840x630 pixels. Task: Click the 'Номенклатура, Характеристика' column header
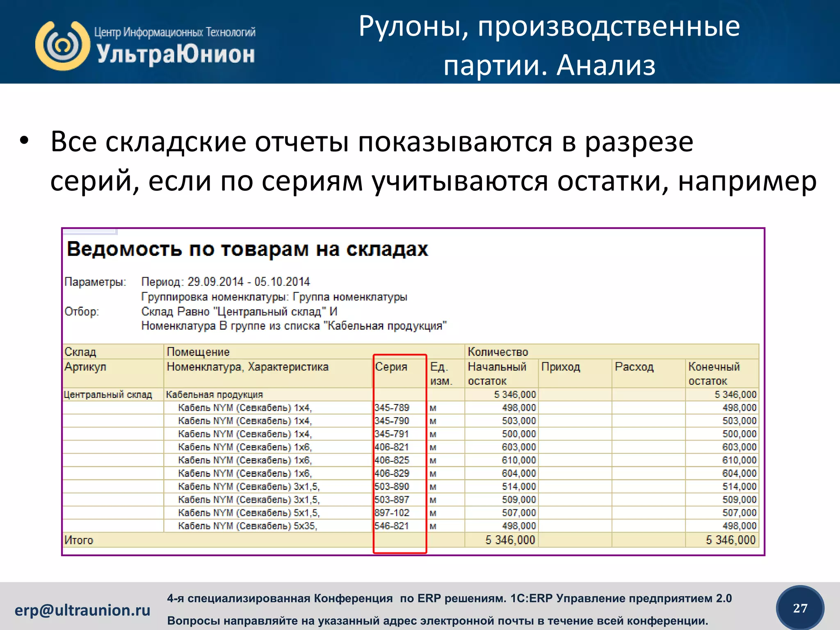click(x=247, y=367)
